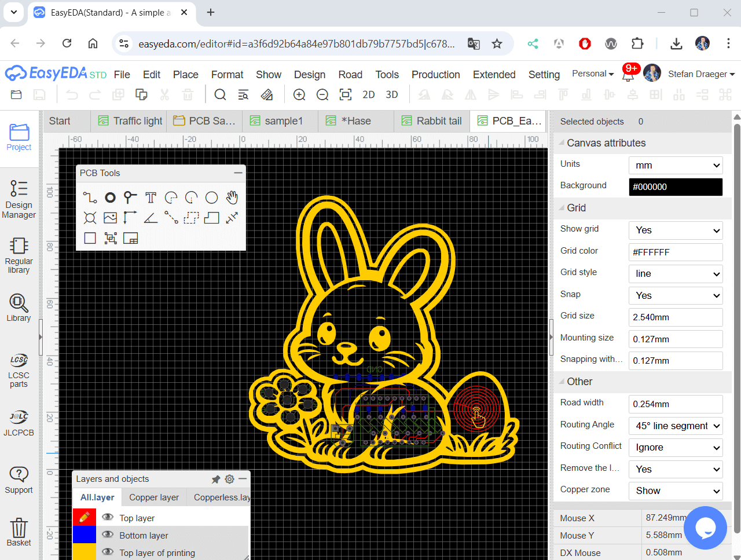
Task: Open LCSC parts from the sidebar
Action: pyautogui.click(x=19, y=371)
